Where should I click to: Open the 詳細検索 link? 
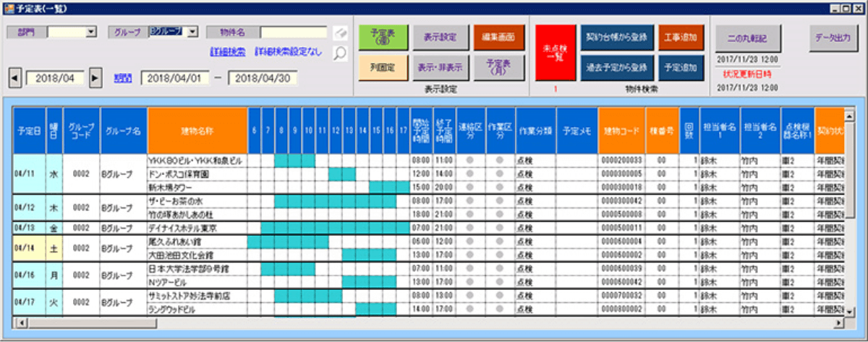(227, 53)
